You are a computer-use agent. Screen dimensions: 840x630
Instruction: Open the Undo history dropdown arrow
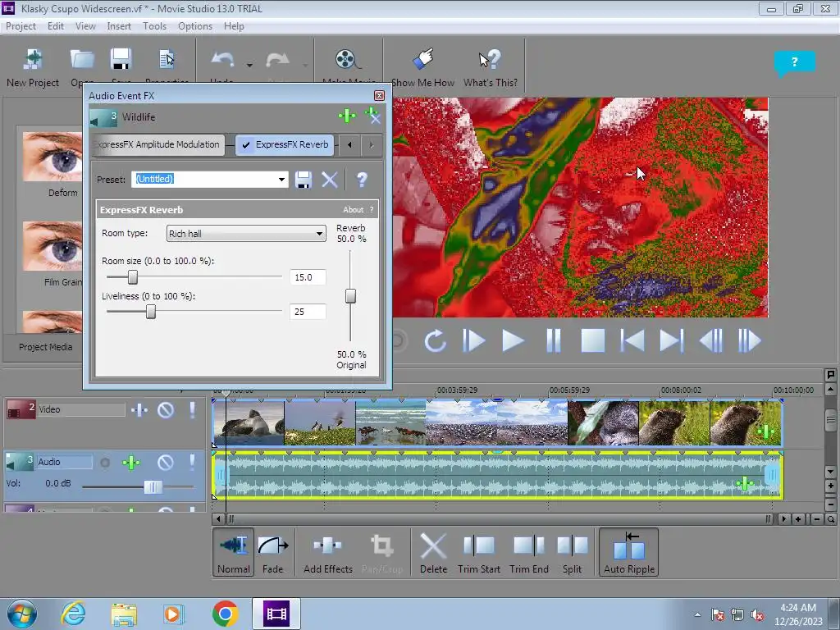point(249,66)
